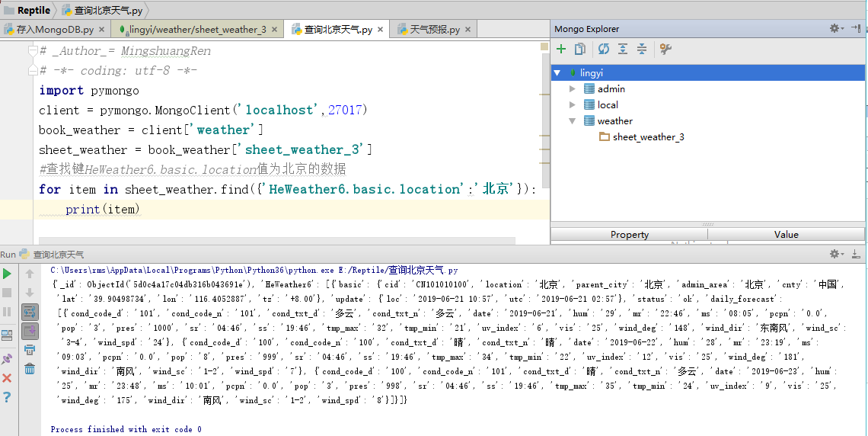Click the refresh icon in Mongo Explorer
The height and width of the screenshot is (436, 868).
[x=603, y=50]
